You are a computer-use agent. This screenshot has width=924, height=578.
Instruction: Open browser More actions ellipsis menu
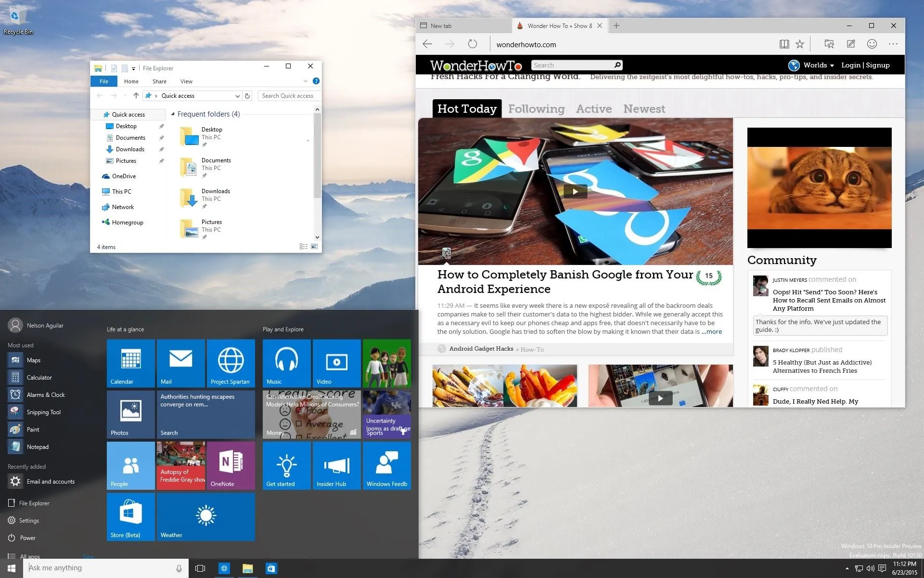click(893, 44)
